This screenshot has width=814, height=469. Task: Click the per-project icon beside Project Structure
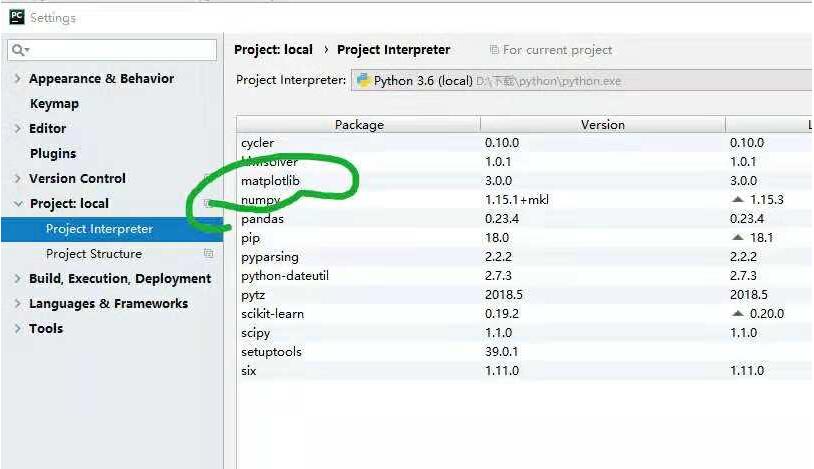209,254
